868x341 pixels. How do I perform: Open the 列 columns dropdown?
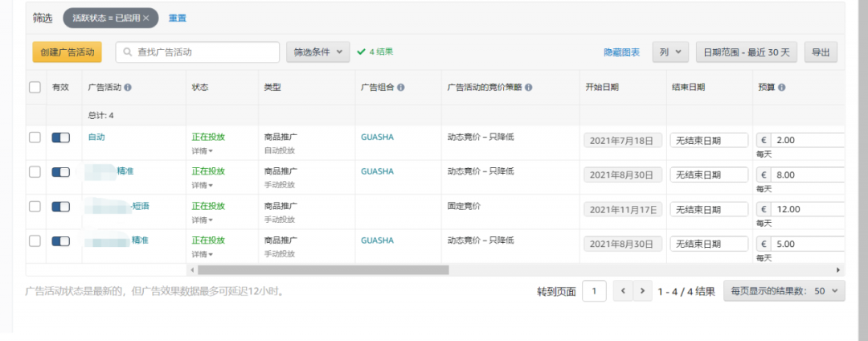click(670, 52)
